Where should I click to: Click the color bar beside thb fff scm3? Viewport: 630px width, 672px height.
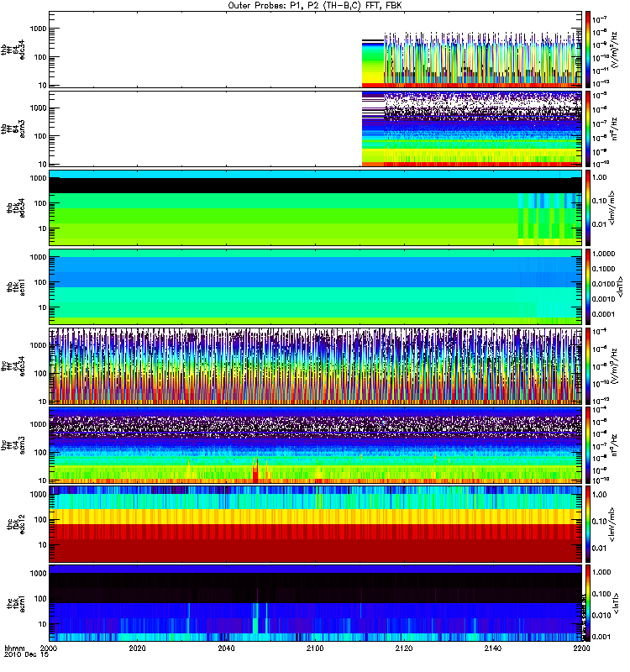pyautogui.click(x=588, y=129)
